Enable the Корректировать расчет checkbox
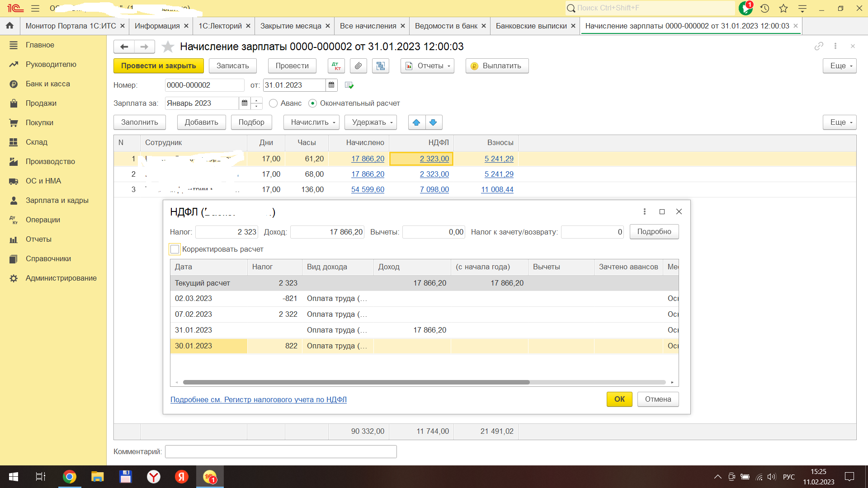This screenshot has height=488, width=868. [x=175, y=249]
